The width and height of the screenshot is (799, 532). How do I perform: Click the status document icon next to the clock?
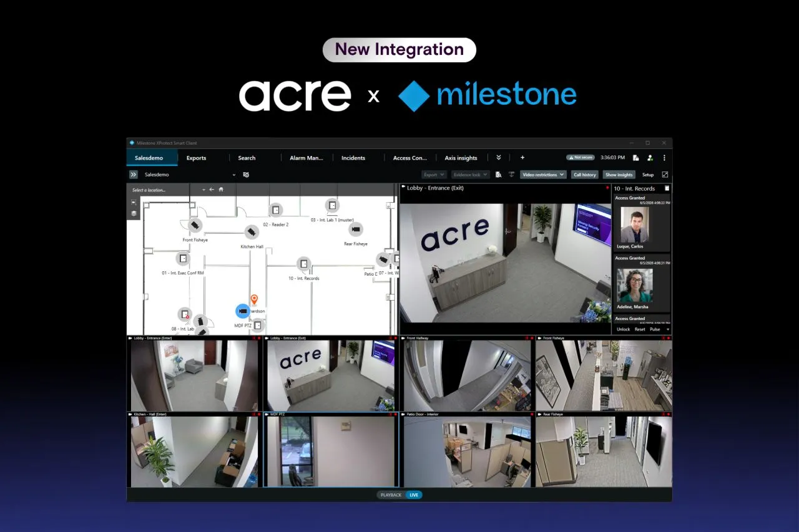[635, 158]
